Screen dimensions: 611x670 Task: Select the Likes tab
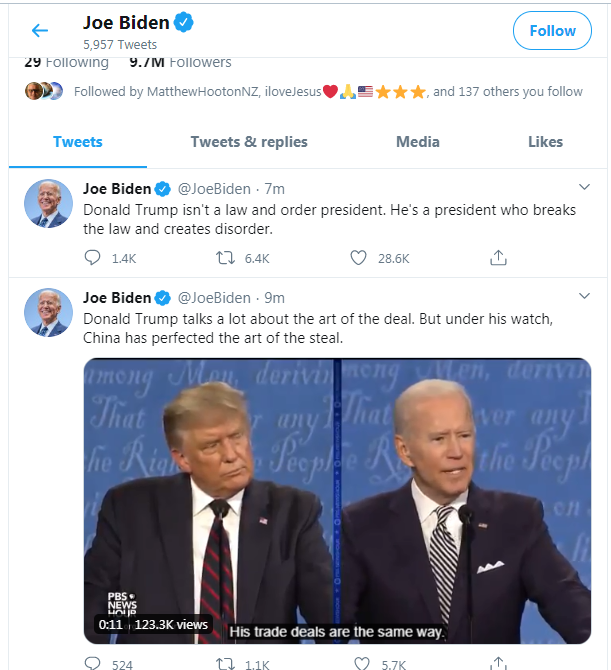545,142
